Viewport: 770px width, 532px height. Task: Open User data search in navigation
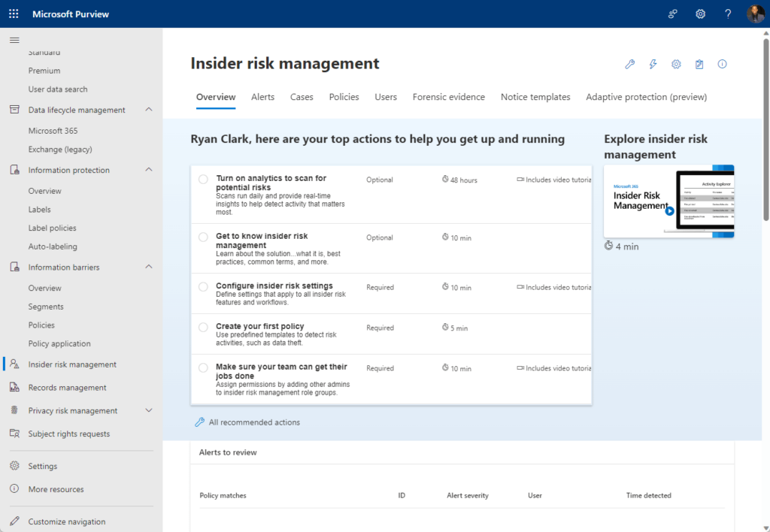[58, 89]
